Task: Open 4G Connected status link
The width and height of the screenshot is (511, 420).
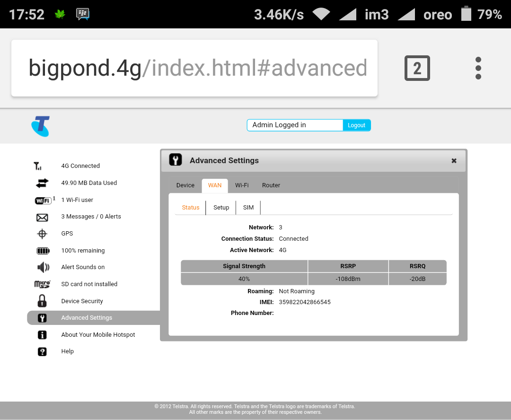Action: [x=80, y=166]
